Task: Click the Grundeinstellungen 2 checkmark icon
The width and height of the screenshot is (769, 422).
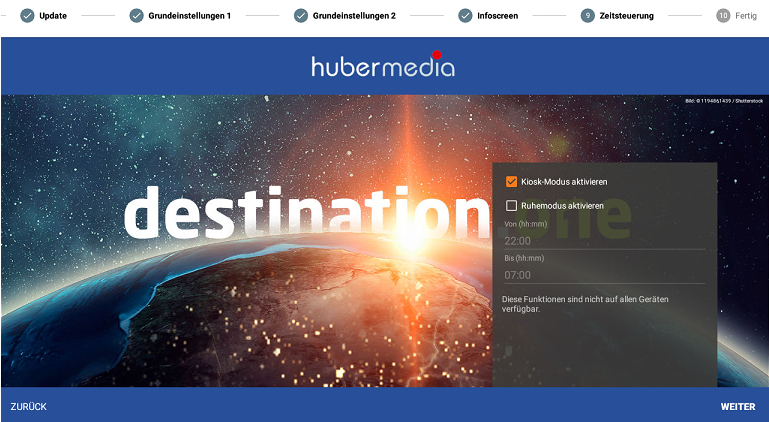Action: pyautogui.click(x=301, y=16)
